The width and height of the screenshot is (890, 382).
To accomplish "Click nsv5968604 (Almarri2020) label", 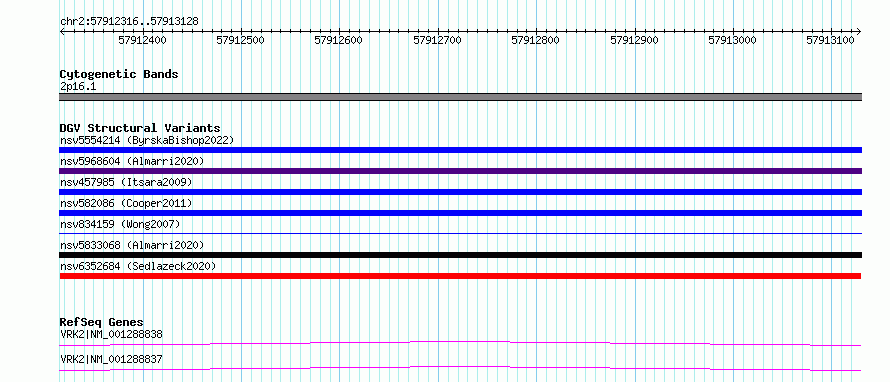I will point(132,161).
